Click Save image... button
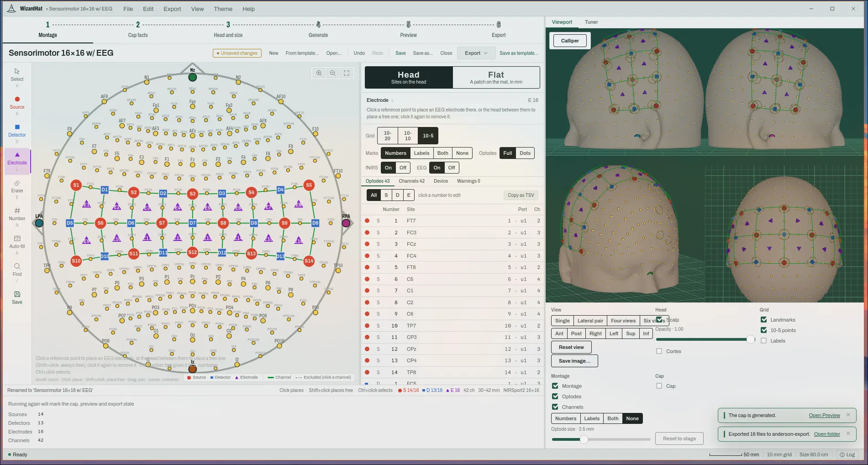 click(x=574, y=361)
